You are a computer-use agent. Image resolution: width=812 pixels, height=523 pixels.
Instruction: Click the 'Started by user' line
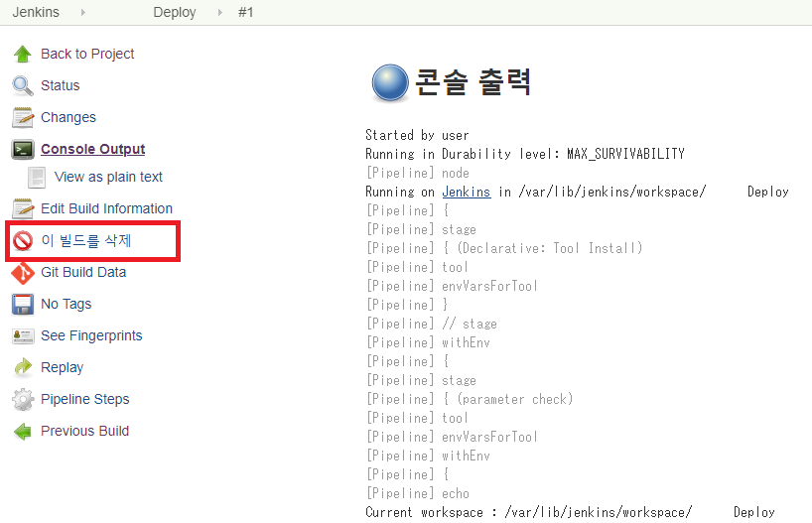point(417,135)
